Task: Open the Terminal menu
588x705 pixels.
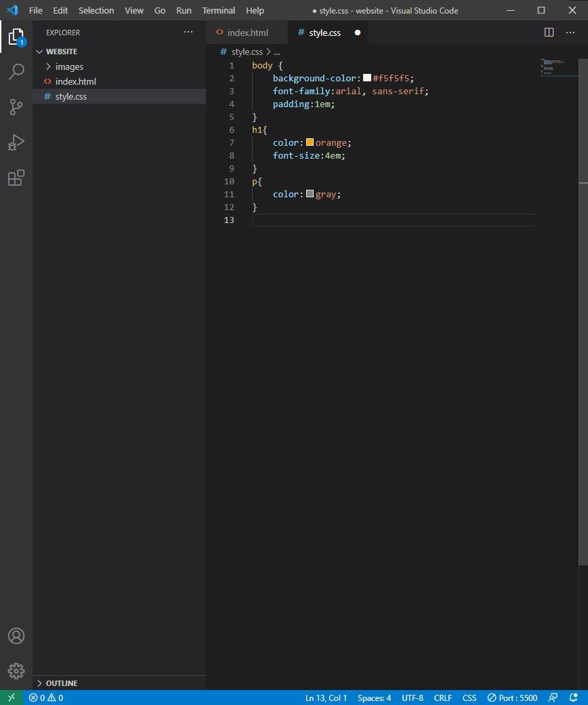Action: click(218, 10)
